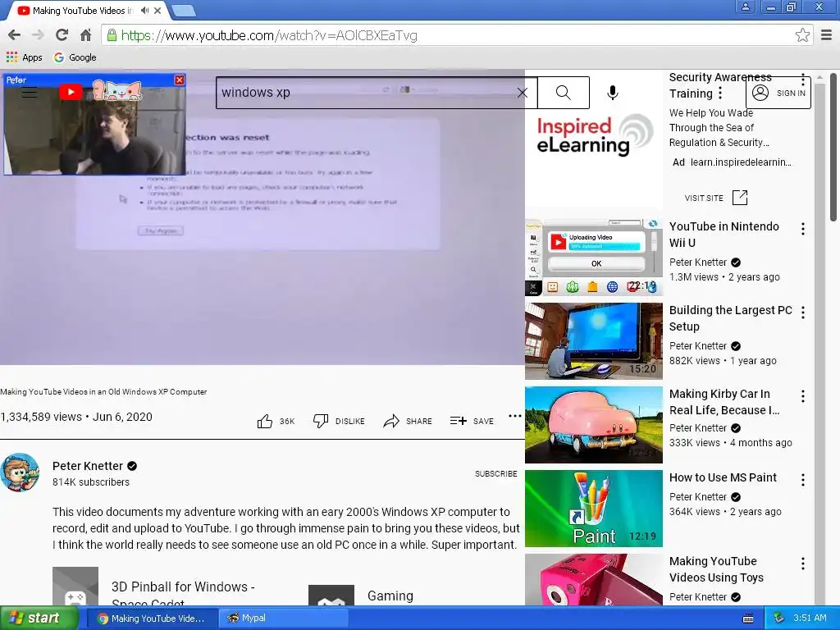Like the video with thumbs up icon
840x630 pixels.
tap(265, 421)
